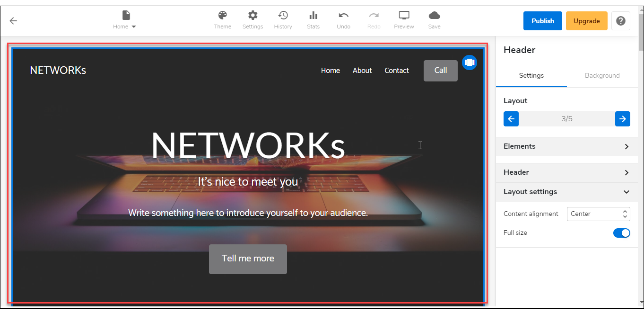
Task: Expand the Header section row
Action: pos(566,172)
